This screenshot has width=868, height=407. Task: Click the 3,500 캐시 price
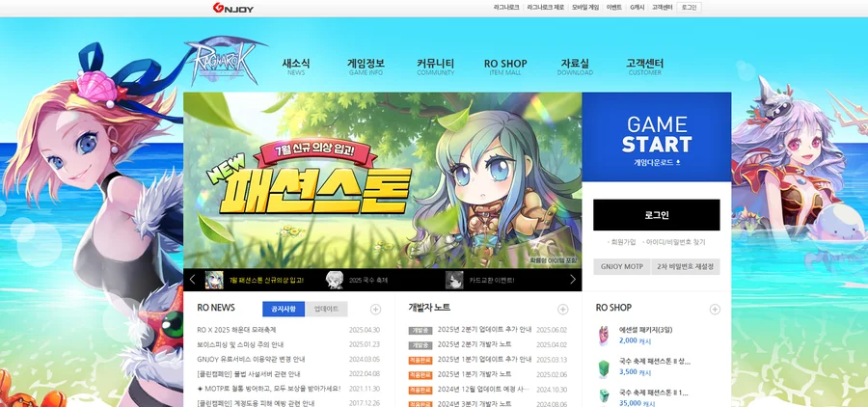[636, 372]
